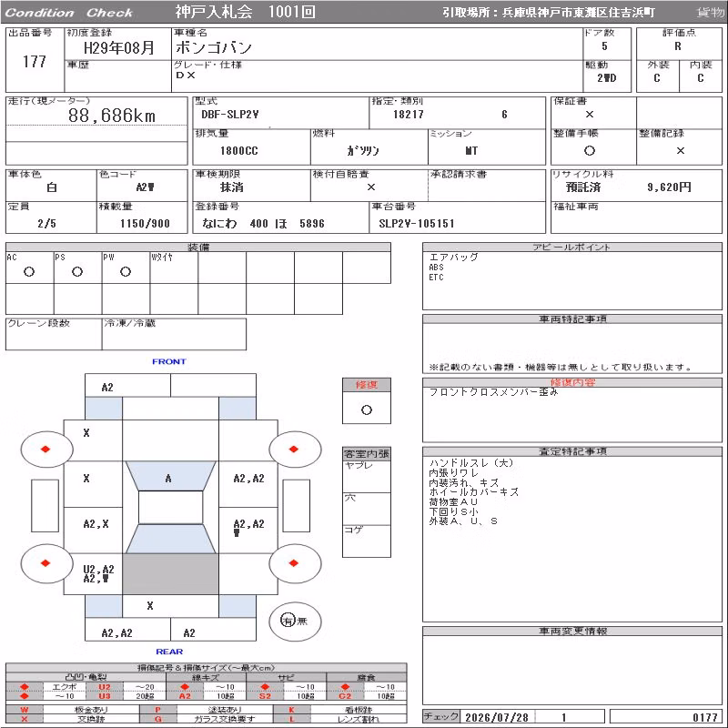Image resolution: width=728 pixels, height=728 pixels.
Task: Click the body color 白
Action: [52, 187]
